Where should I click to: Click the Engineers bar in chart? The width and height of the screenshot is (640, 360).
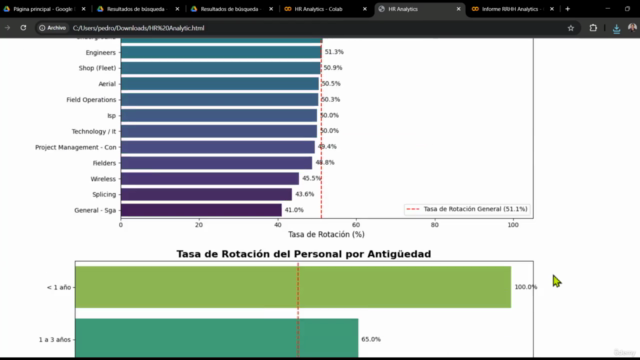coord(221,52)
